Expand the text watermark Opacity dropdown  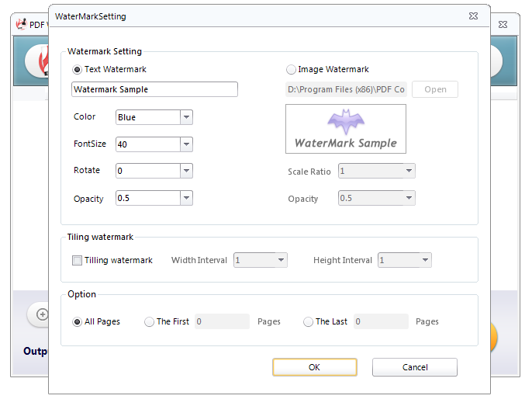[x=186, y=198]
